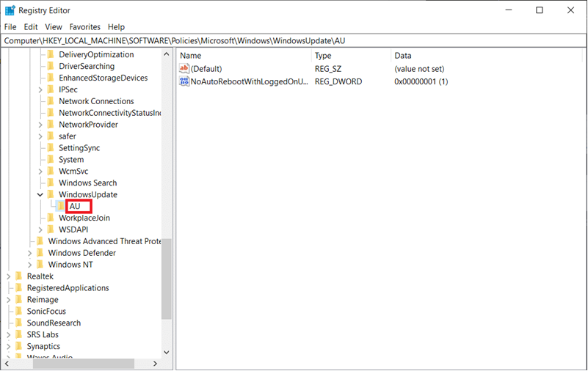Expand the Reimage key

point(8,299)
